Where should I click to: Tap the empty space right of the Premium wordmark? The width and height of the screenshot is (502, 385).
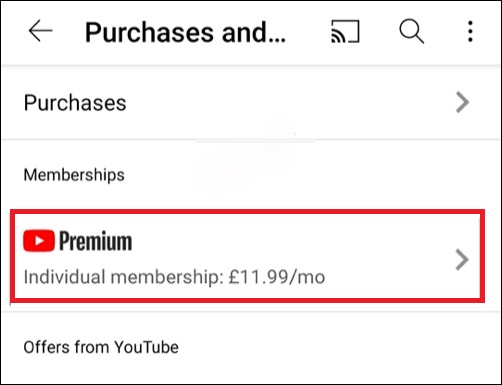click(283, 241)
